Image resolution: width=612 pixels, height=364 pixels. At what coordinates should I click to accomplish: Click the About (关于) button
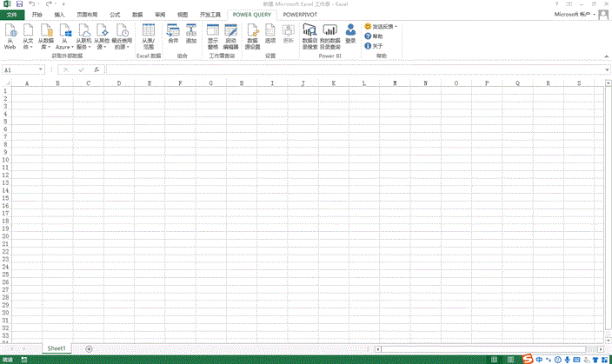(376, 46)
